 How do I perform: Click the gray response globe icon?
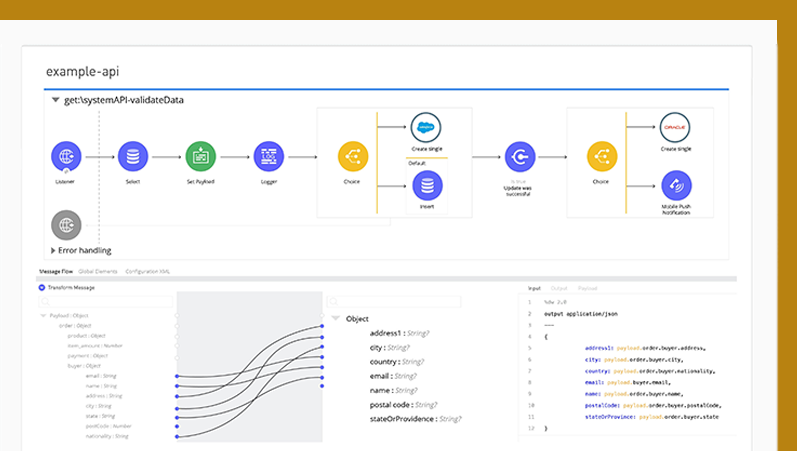[66, 225]
